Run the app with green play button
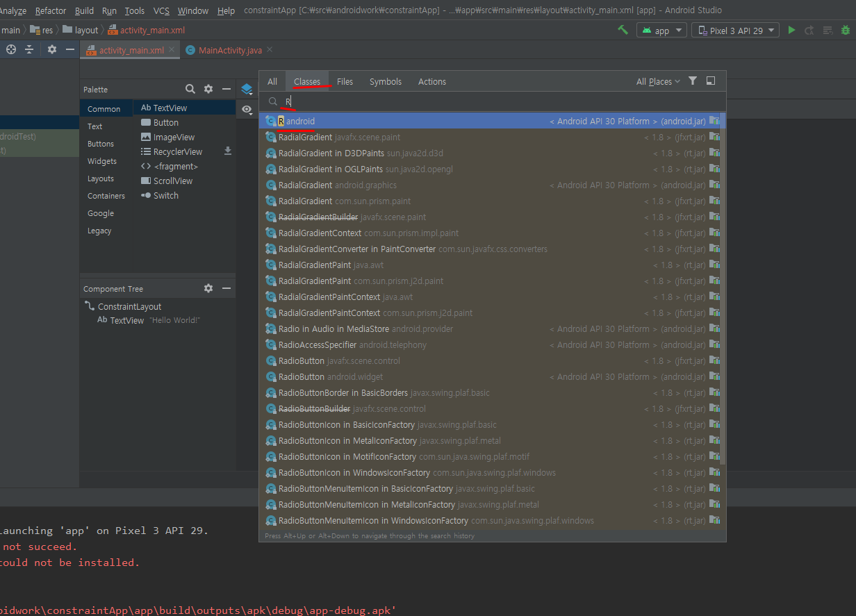This screenshot has height=616, width=856. point(791,30)
